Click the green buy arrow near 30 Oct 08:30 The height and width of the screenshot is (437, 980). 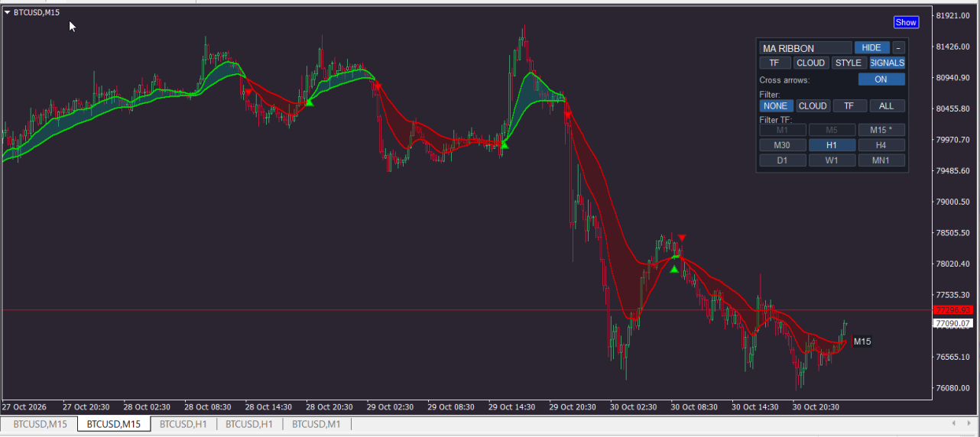pos(674,269)
